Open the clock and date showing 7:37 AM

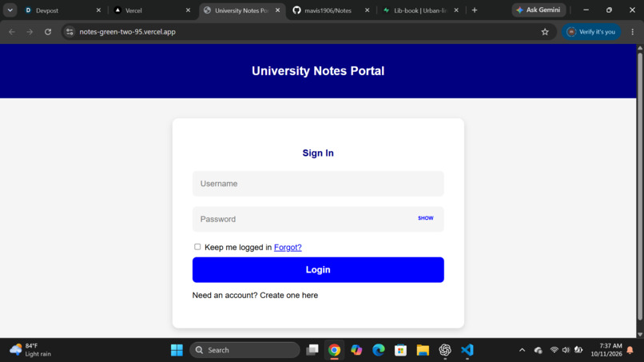606,350
